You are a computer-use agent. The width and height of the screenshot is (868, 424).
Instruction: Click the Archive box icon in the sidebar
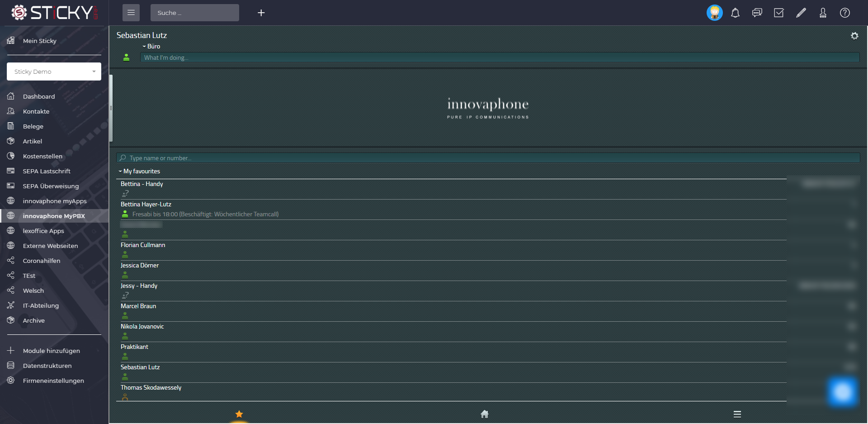coord(11,320)
